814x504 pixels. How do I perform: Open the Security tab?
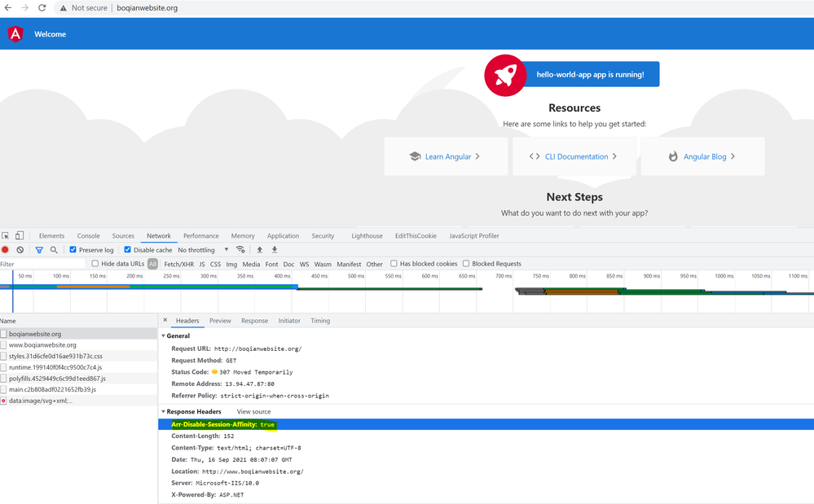pyautogui.click(x=323, y=235)
